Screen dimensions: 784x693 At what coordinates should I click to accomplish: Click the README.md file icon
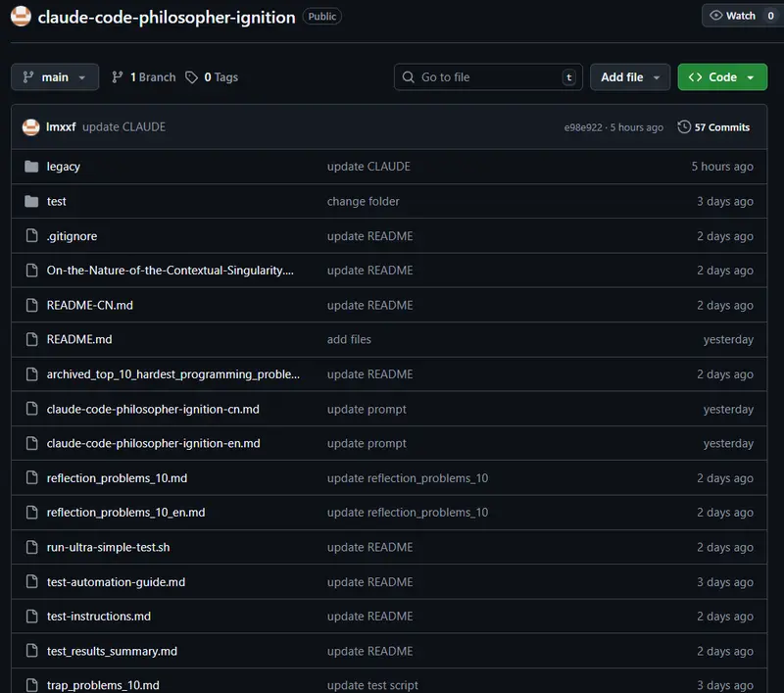click(30, 340)
